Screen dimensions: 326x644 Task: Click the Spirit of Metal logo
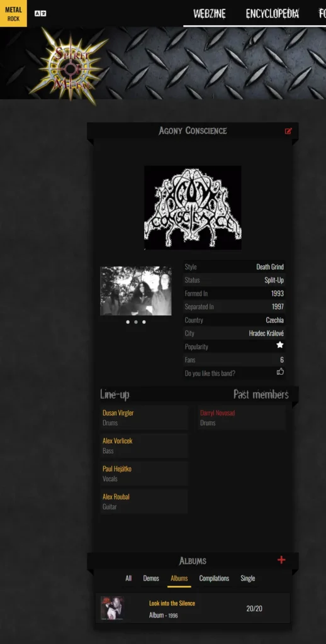coord(70,65)
